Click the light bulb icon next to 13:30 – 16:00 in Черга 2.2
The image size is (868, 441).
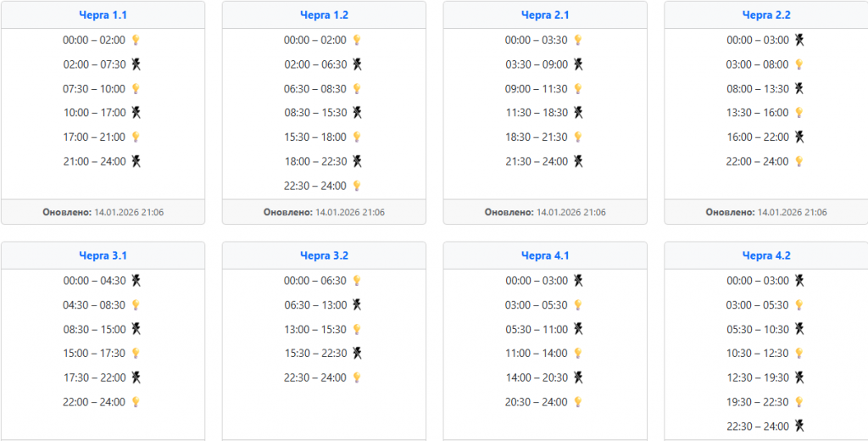pos(798,113)
